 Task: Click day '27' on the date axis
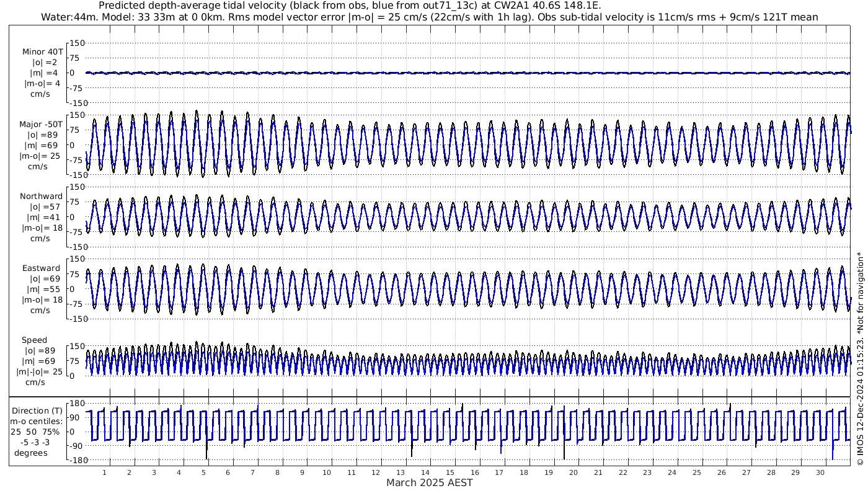pyautogui.click(x=746, y=472)
